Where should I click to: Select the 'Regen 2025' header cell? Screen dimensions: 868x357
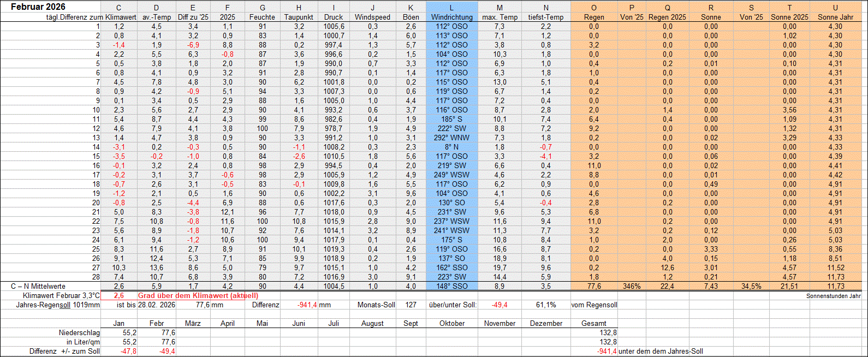[667, 17]
